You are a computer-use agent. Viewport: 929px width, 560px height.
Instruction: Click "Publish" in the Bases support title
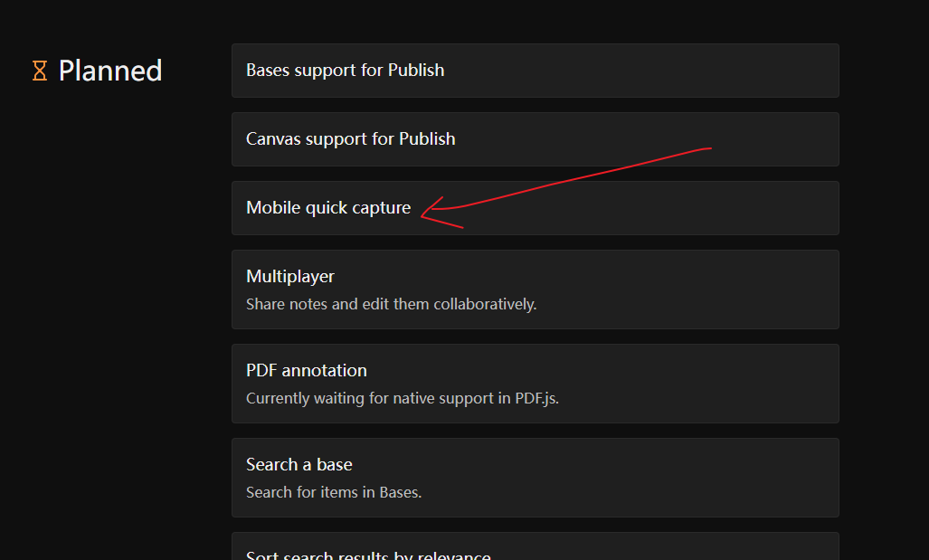pos(416,71)
